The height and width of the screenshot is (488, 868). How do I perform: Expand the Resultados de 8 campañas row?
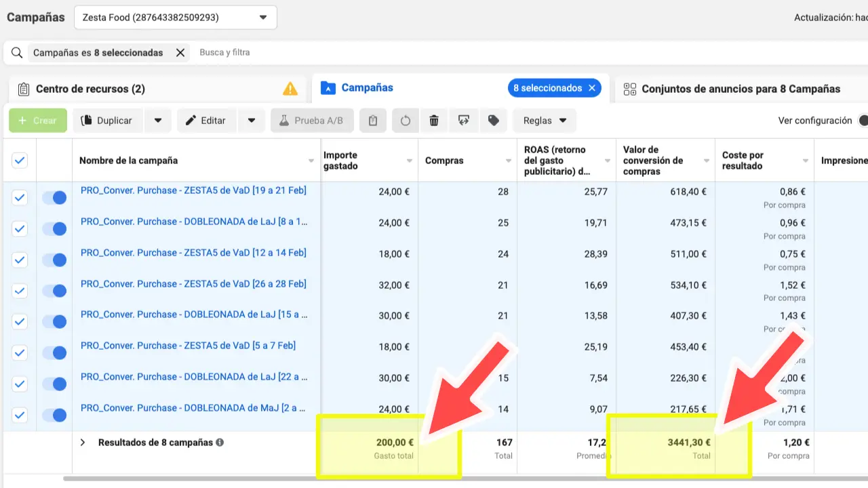(x=83, y=443)
